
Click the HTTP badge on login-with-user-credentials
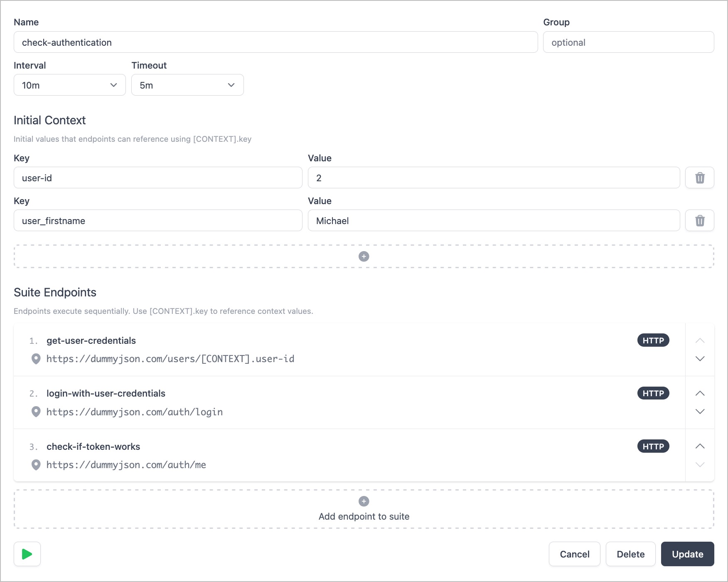click(x=653, y=393)
